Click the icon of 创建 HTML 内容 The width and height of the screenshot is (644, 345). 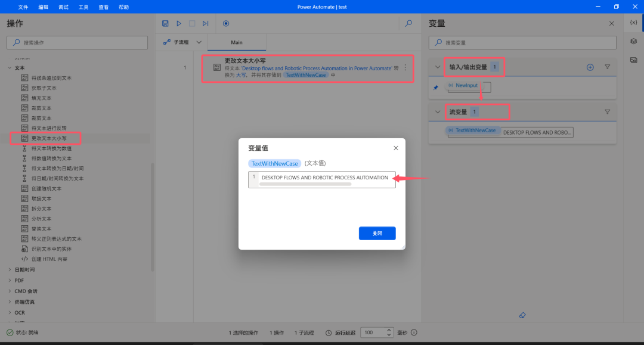pos(24,259)
